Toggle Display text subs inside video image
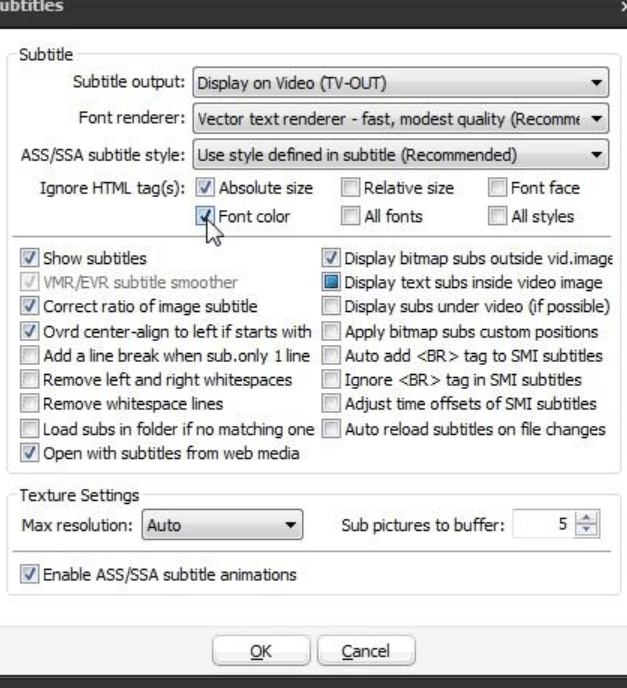627x688 pixels. point(331,282)
